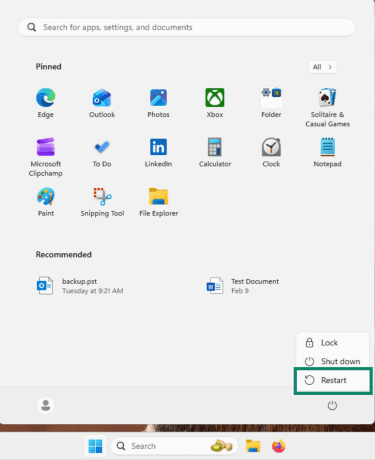Open the LinkedIn pinned app
The height and width of the screenshot is (460, 375).
[x=158, y=152]
